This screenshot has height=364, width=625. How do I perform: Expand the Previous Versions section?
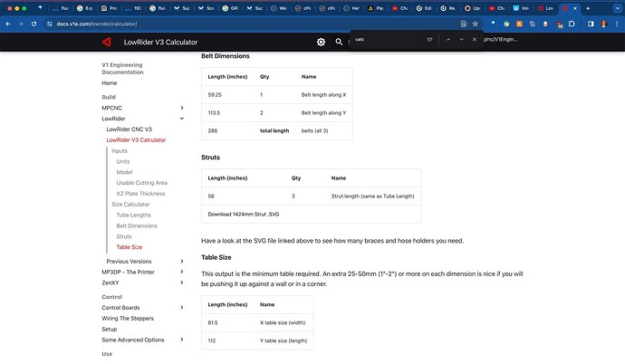pyautogui.click(x=182, y=262)
